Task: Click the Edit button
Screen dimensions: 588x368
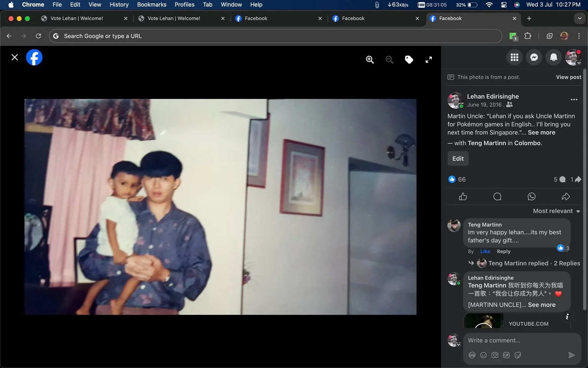Action: pyautogui.click(x=458, y=159)
